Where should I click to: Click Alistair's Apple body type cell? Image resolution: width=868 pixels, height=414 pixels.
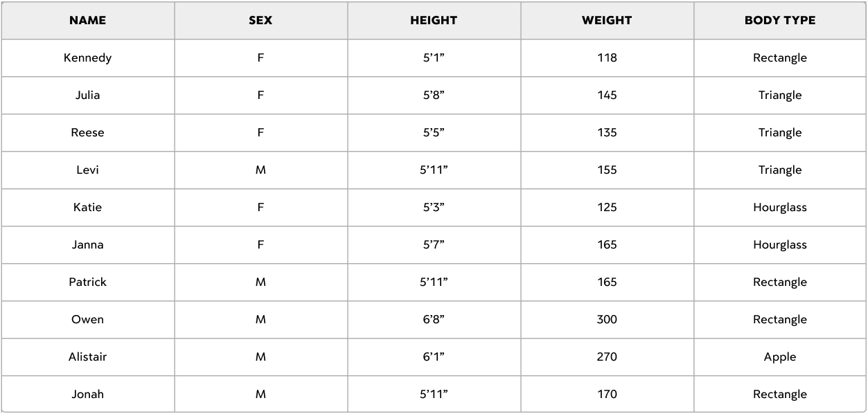tap(780, 357)
